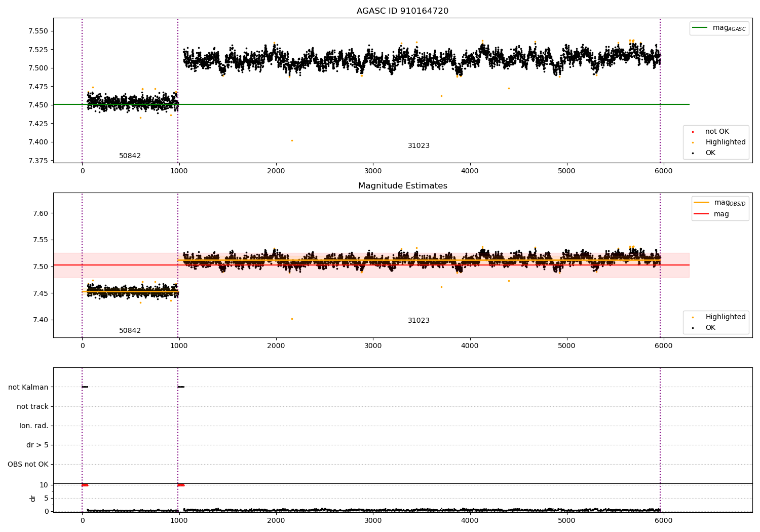760x532 pixels.
Task: Click the "AGASC ID 910164720" plot title
Action: pos(402,11)
